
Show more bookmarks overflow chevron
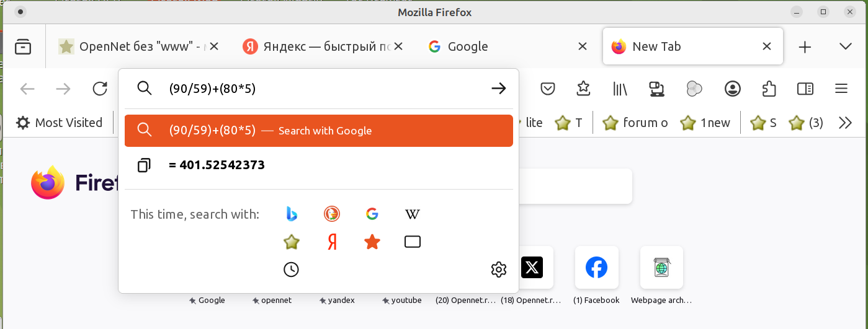pos(845,123)
